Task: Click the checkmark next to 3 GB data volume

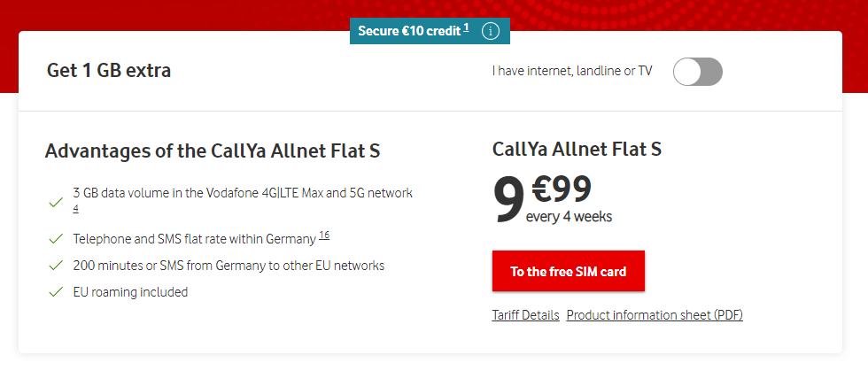Action: pyautogui.click(x=56, y=202)
